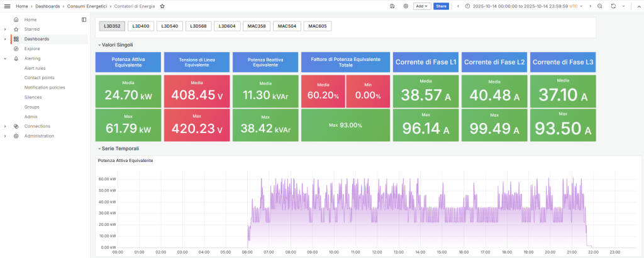Click the dock sidebar panel icon
644x258 pixels.
click(x=84, y=19)
